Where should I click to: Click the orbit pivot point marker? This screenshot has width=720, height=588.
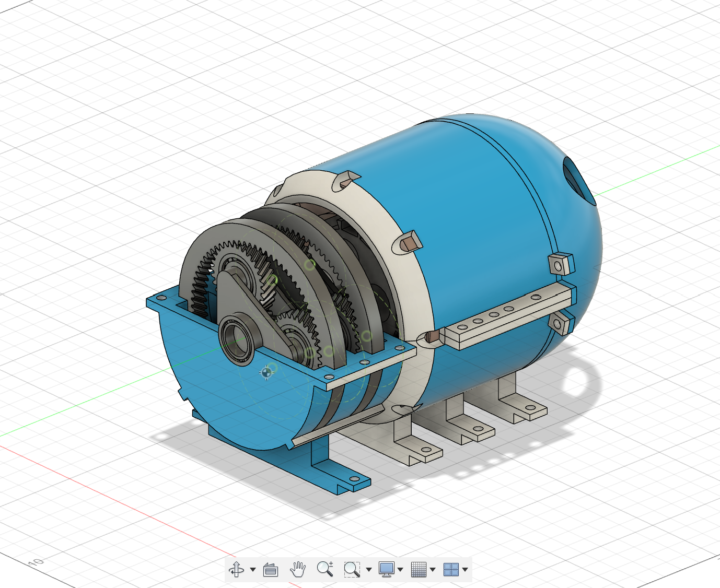tap(267, 372)
